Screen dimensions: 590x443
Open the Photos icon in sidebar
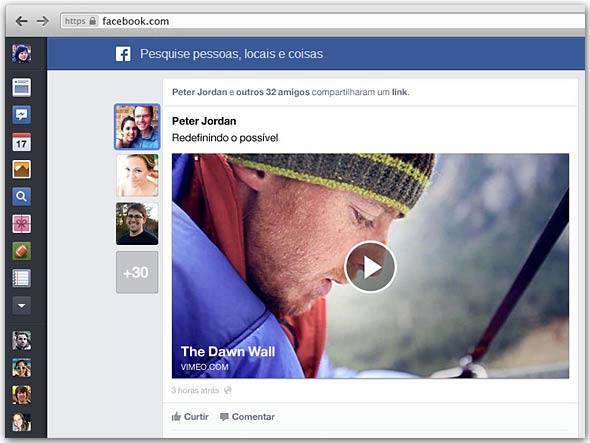click(x=21, y=169)
